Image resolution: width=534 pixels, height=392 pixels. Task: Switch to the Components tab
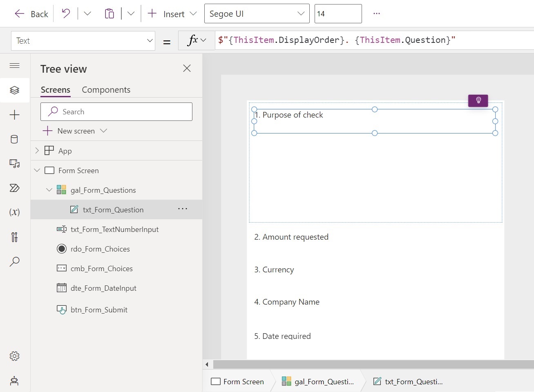pos(106,90)
